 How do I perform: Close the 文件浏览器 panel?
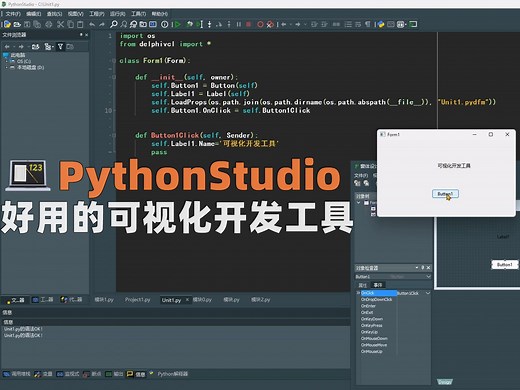click(87, 35)
